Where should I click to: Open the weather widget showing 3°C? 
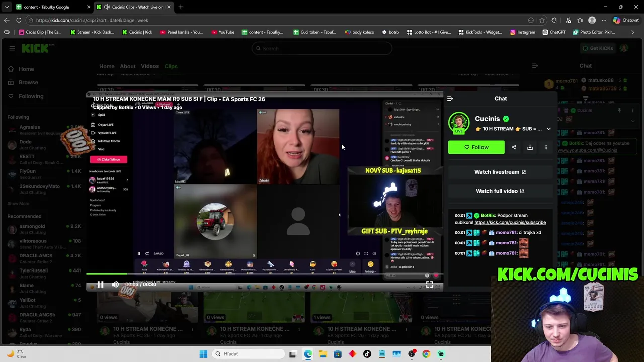coord(16,354)
